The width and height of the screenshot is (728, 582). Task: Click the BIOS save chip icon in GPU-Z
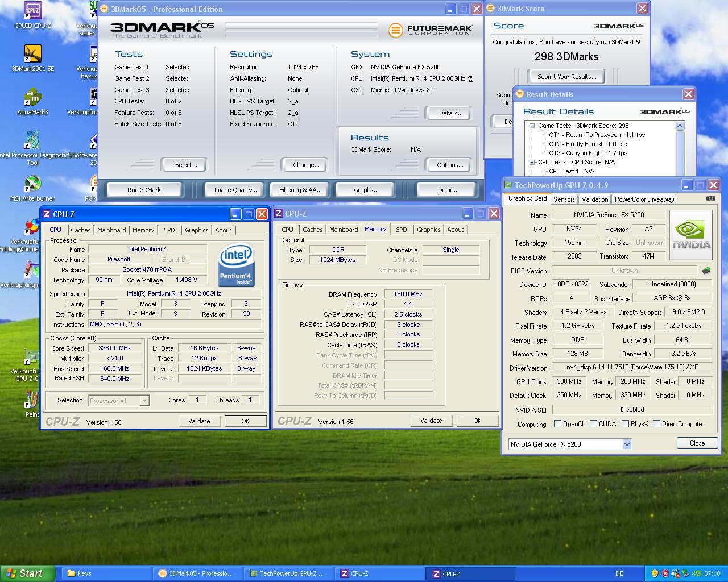click(706, 271)
